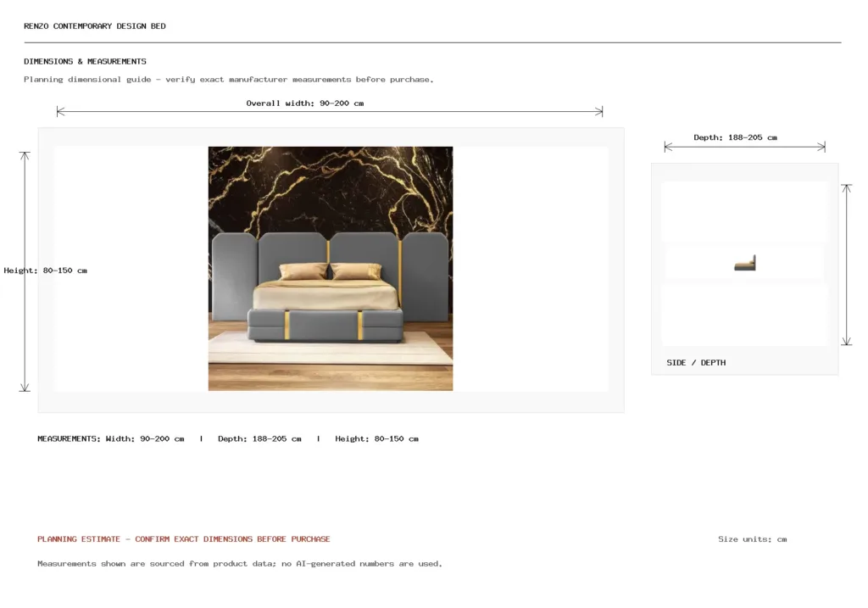868x608 pixels.
Task: Click the 'Measurements shown are sourced from product data' note
Action: coord(240,564)
